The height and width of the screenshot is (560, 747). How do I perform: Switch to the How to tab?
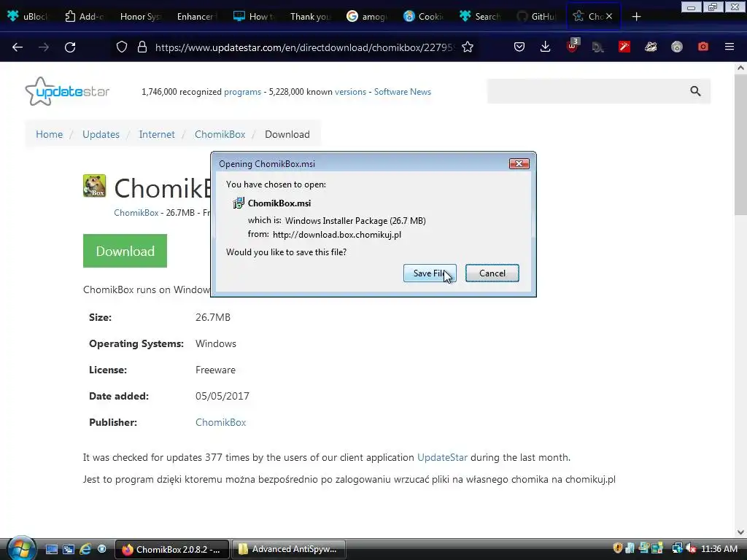[253, 16]
